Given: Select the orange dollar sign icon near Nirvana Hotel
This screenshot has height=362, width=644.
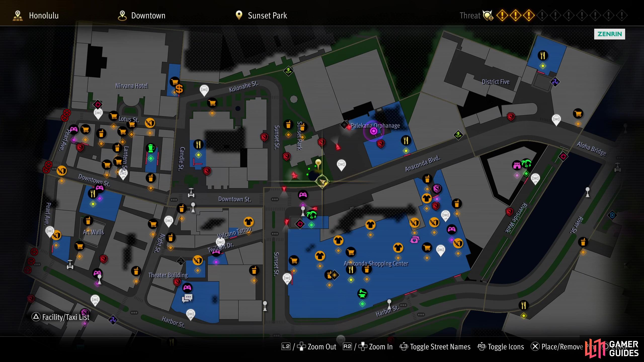Looking at the screenshot, I should pos(179,89).
